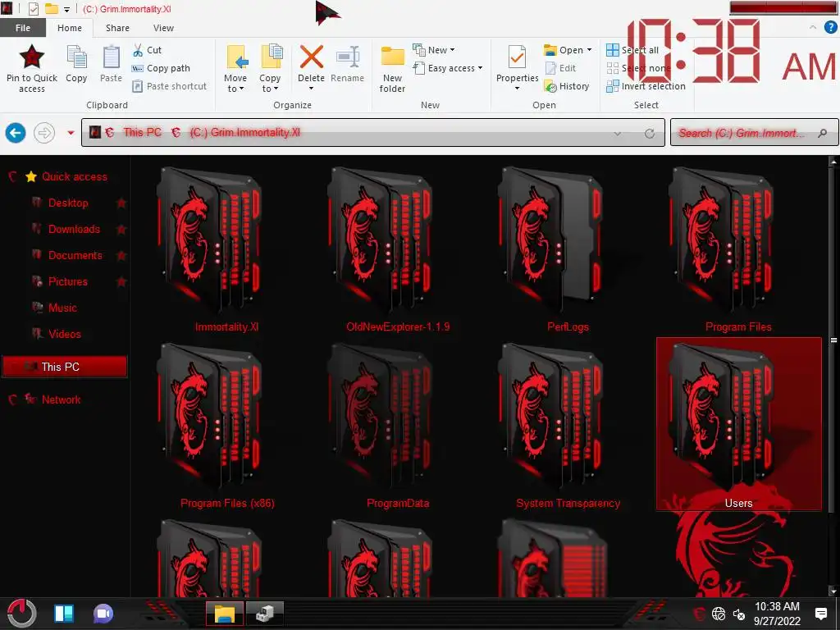Switch to the Home ribbon tab
840x630 pixels.
[70, 28]
